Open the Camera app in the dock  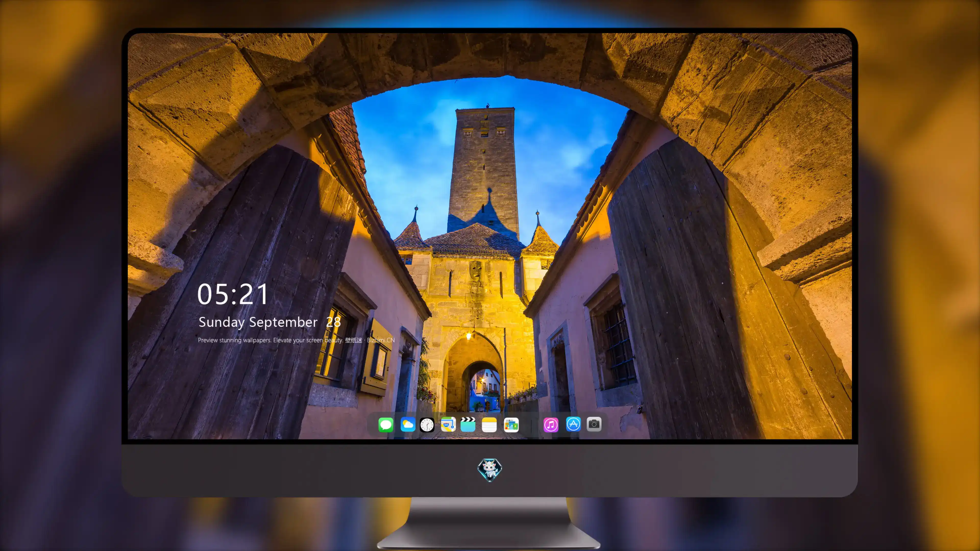594,424
